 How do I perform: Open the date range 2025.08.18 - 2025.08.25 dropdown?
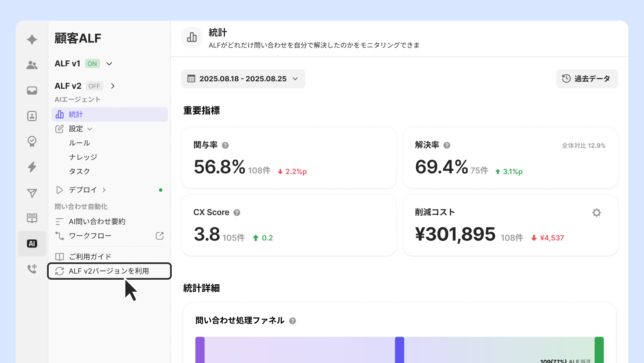[x=243, y=79]
